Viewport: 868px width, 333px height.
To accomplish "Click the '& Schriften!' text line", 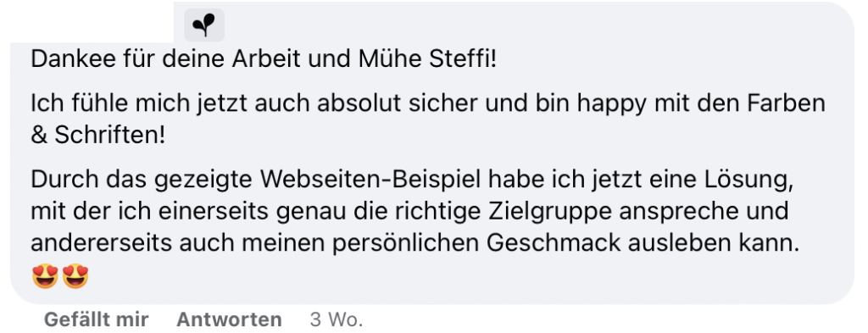I will pos(98,136).
